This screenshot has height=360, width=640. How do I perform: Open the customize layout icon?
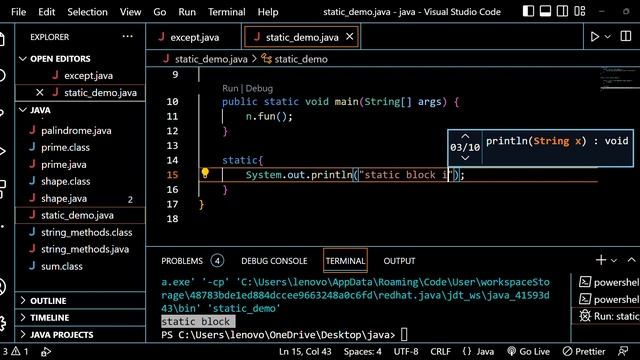click(x=580, y=11)
